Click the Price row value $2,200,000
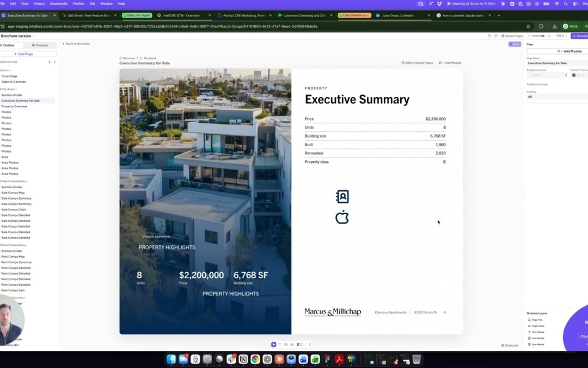The image size is (588, 368). (x=436, y=119)
